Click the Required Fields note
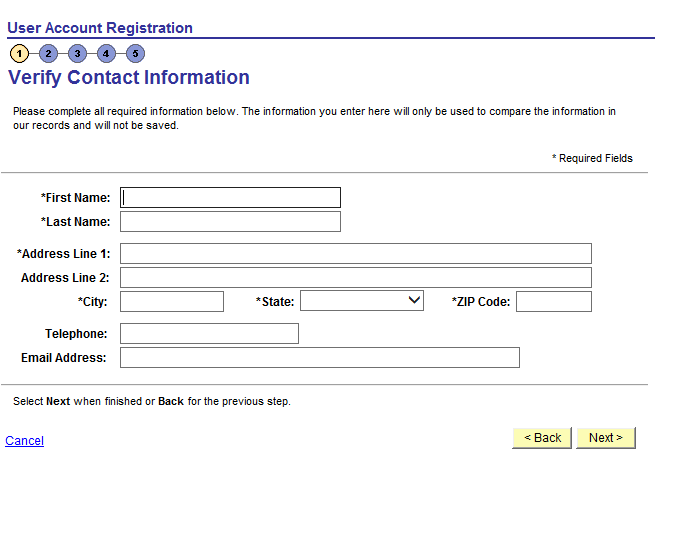 (x=592, y=158)
